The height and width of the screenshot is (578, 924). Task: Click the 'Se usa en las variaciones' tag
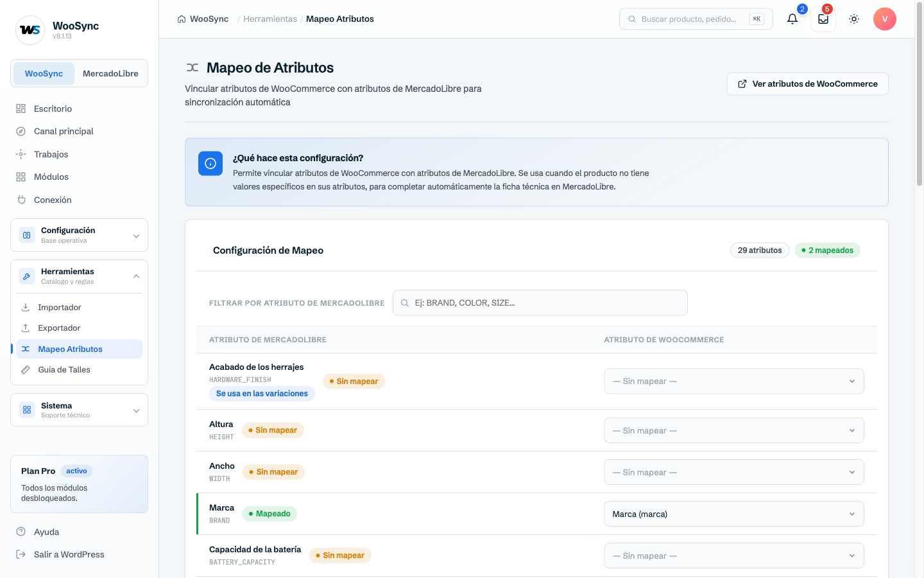[x=262, y=394]
